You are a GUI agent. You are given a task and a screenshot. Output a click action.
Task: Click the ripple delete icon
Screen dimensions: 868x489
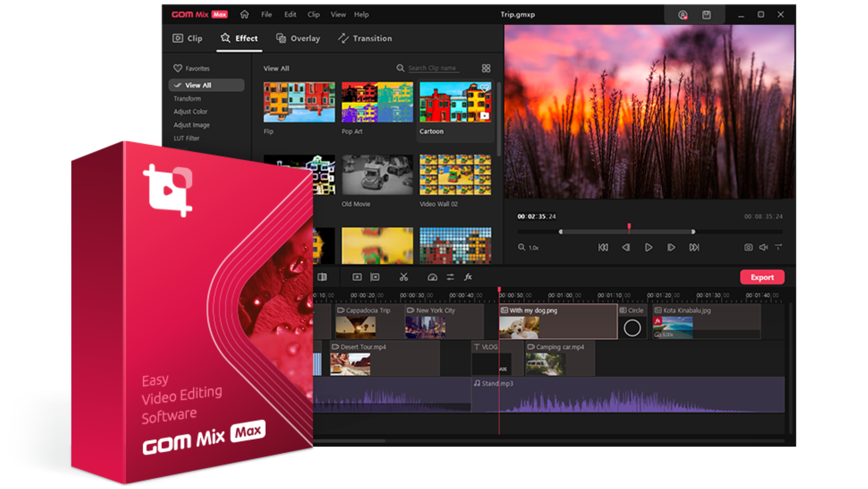click(x=375, y=277)
